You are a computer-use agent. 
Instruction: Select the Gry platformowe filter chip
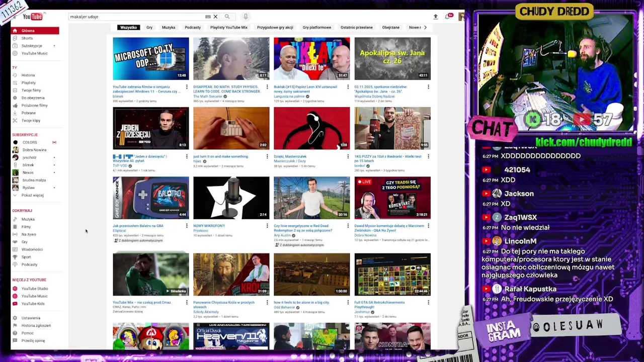coord(317,27)
